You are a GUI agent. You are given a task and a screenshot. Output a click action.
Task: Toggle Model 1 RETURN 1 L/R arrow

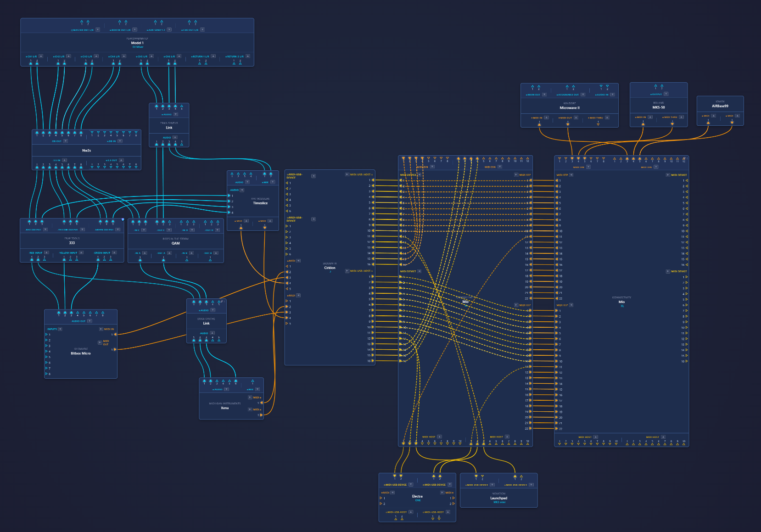point(213,56)
